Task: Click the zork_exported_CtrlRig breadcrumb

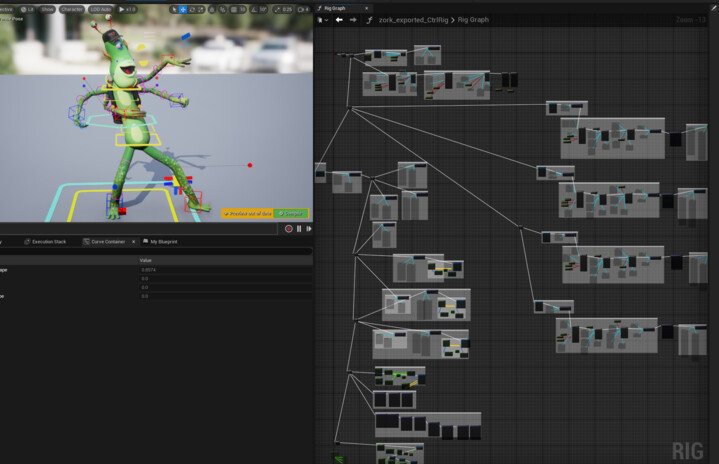Action: (413, 20)
